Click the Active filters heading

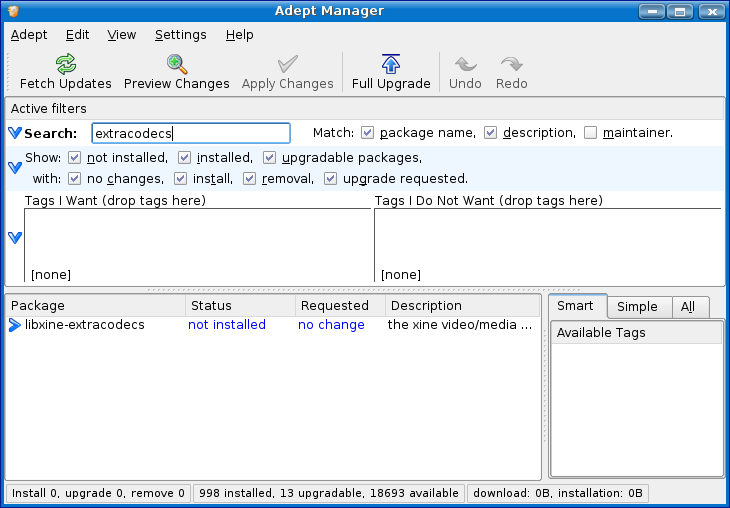(x=48, y=108)
